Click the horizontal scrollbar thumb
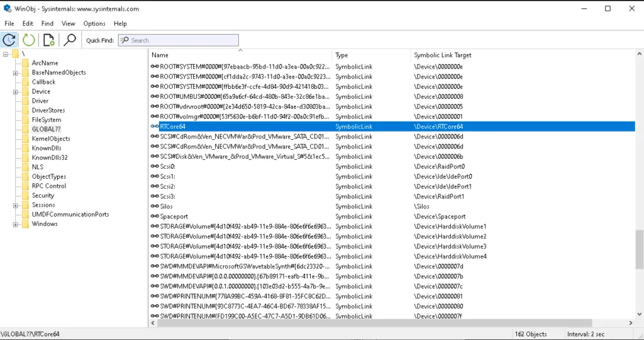The height and width of the screenshot is (340, 644). (x=375, y=323)
